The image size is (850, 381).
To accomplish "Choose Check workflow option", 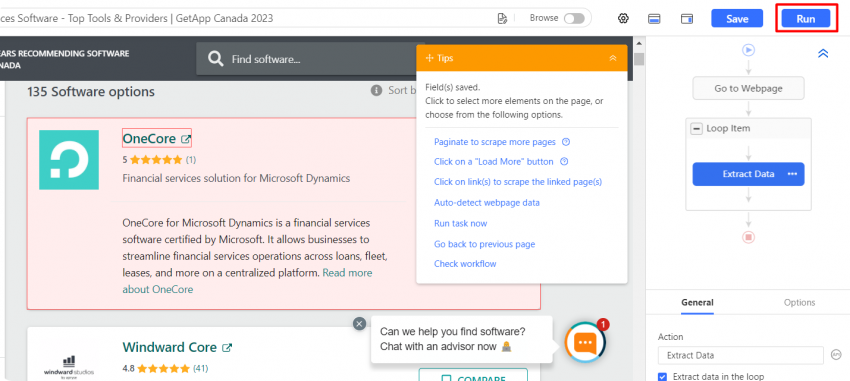I will click(x=465, y=264).
